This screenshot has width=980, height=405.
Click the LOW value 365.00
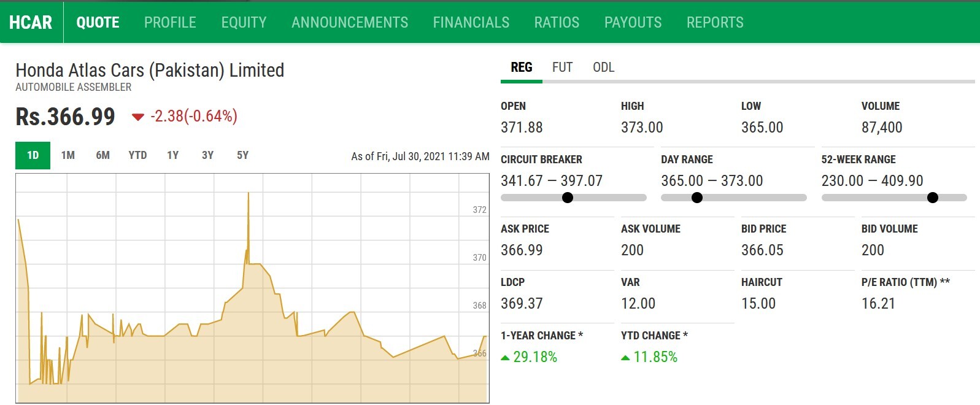click(x=762, y=128)
